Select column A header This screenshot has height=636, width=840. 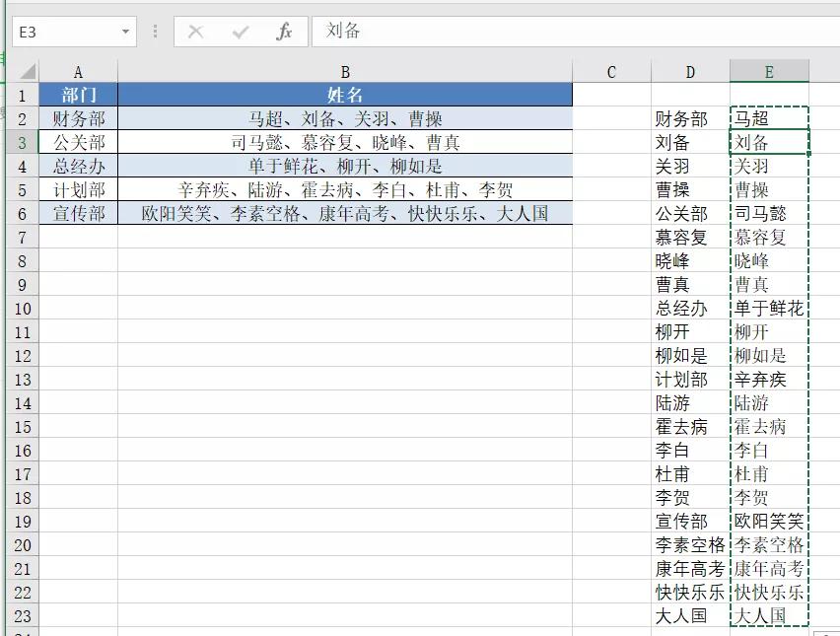78,71
